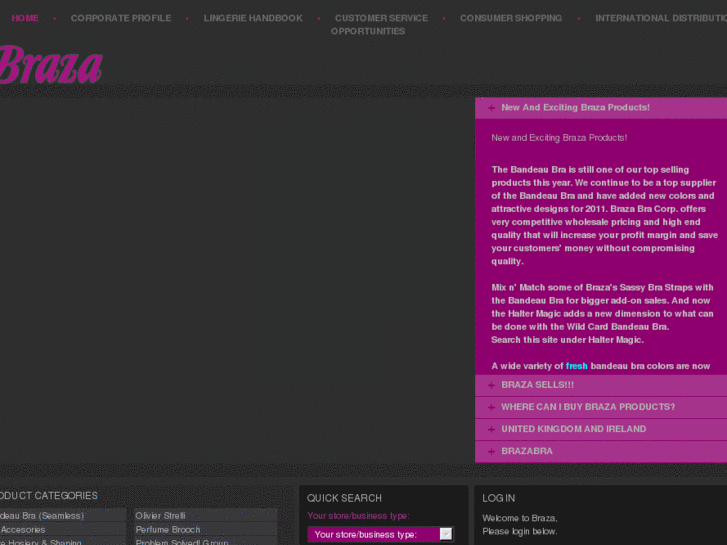727x545 pixels.
Task: Click the pink 'Your store/business type:' label
Action: [358, 516]
